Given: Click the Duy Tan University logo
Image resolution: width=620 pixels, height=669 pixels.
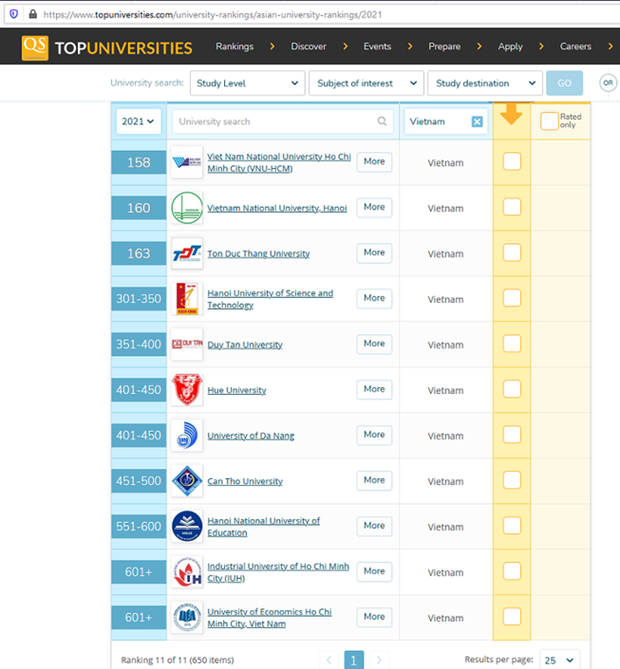Looking at the screenshot, I should 186,344.
